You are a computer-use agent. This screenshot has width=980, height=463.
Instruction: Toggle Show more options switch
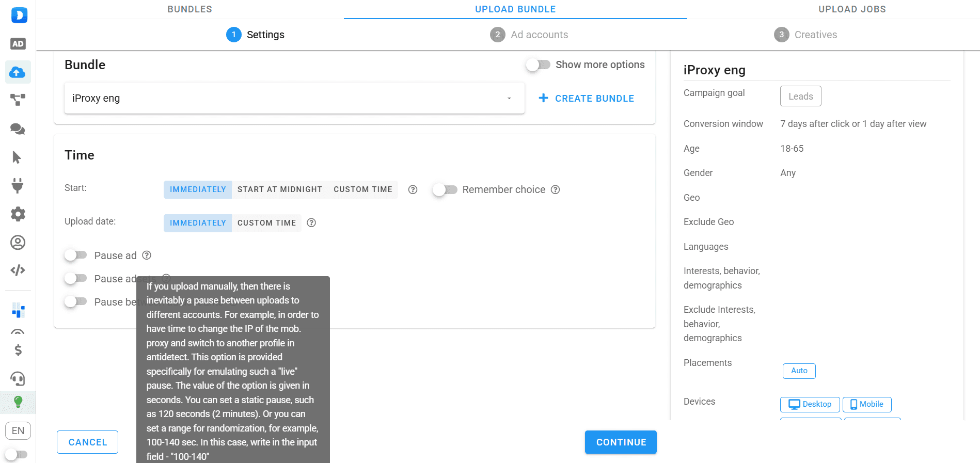coord(538,65)
